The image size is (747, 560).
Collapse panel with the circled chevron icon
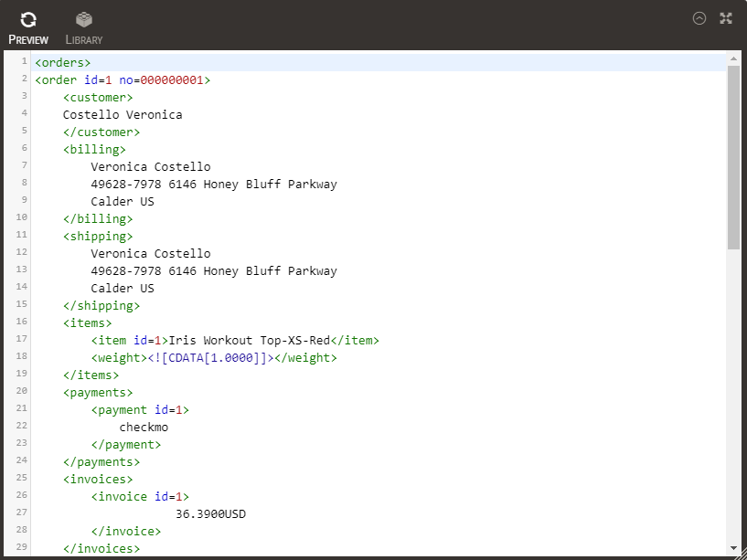pos(699,18)
